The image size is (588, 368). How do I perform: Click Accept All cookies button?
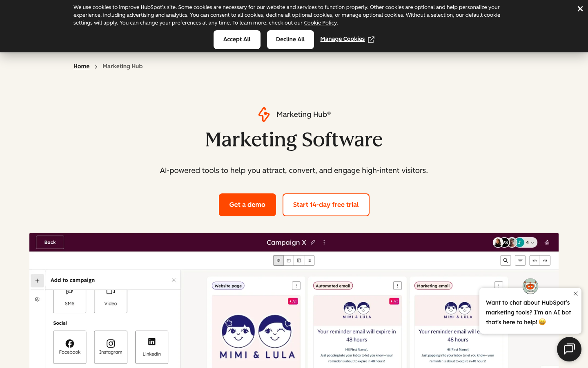(237, 40)
